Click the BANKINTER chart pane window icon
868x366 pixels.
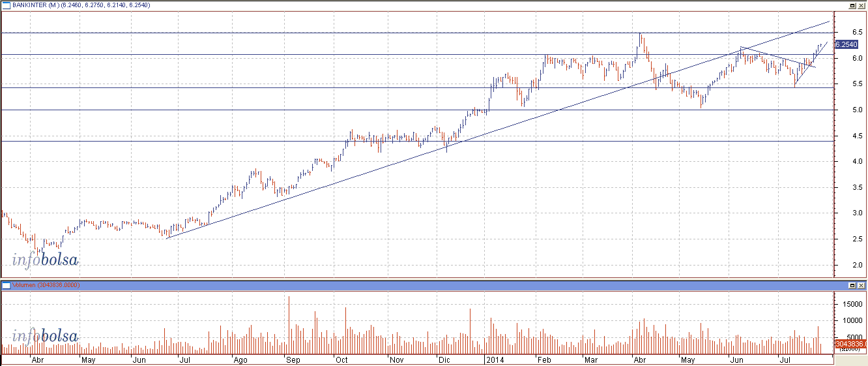coord(6,5)
